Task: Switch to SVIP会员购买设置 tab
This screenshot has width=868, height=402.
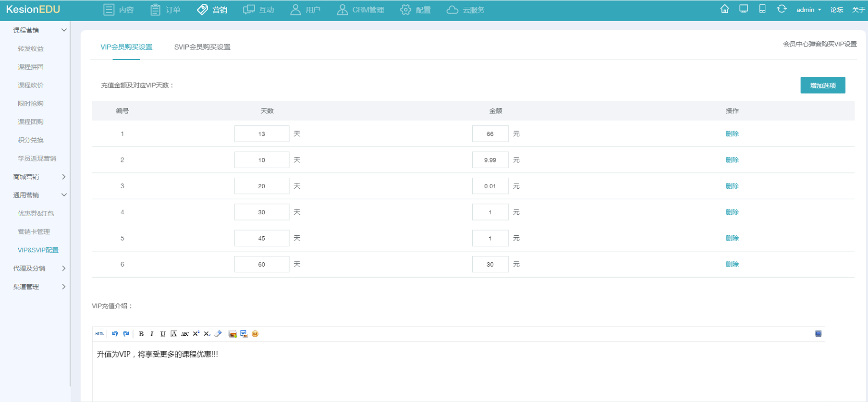Action: (x=202, y=47)
